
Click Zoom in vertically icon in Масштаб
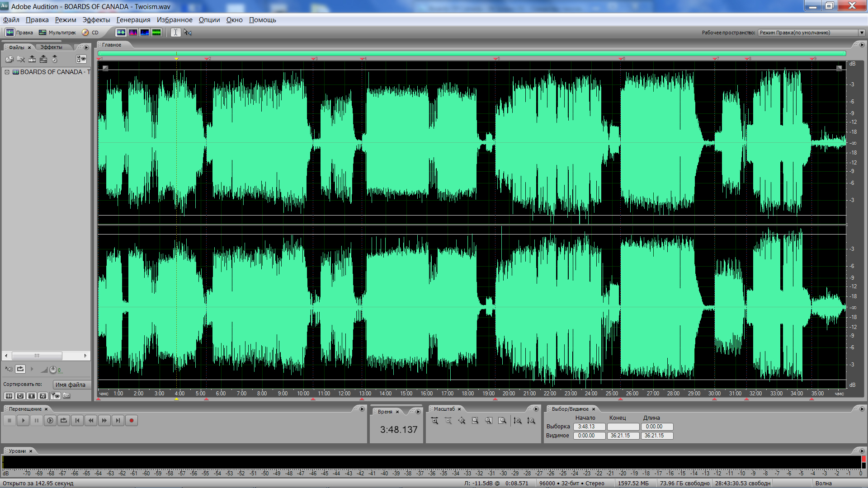point(518,421)
